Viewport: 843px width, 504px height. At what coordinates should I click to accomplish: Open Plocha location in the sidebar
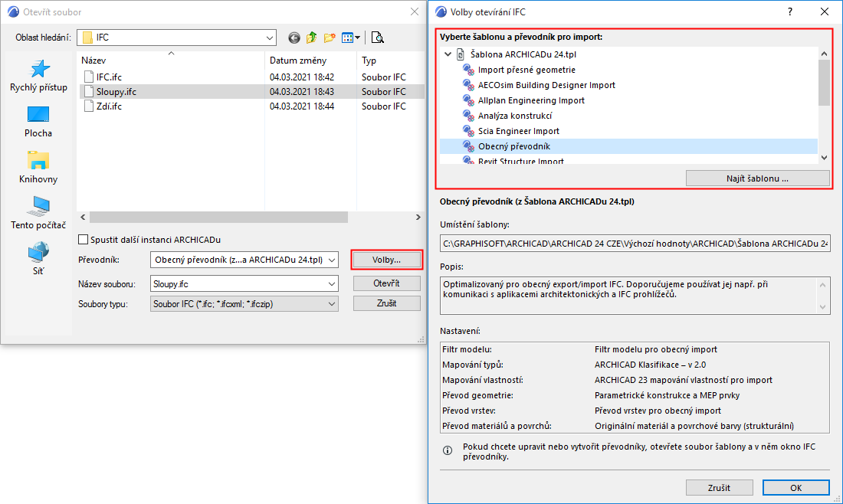pos(38,122)
